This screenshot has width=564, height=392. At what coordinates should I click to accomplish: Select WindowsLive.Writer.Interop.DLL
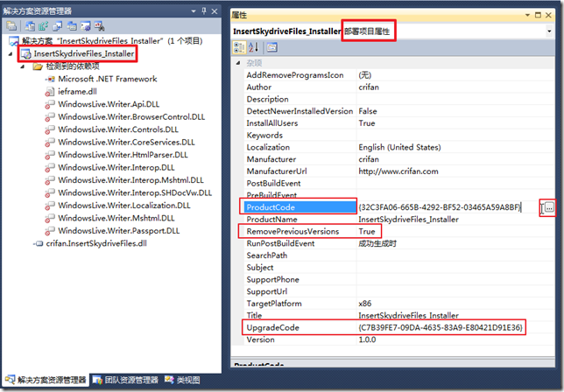116,167
